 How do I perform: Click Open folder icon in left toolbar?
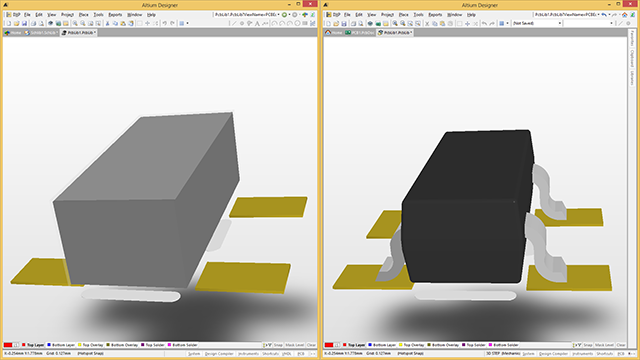pyautogui.click(x=16, y=24)
